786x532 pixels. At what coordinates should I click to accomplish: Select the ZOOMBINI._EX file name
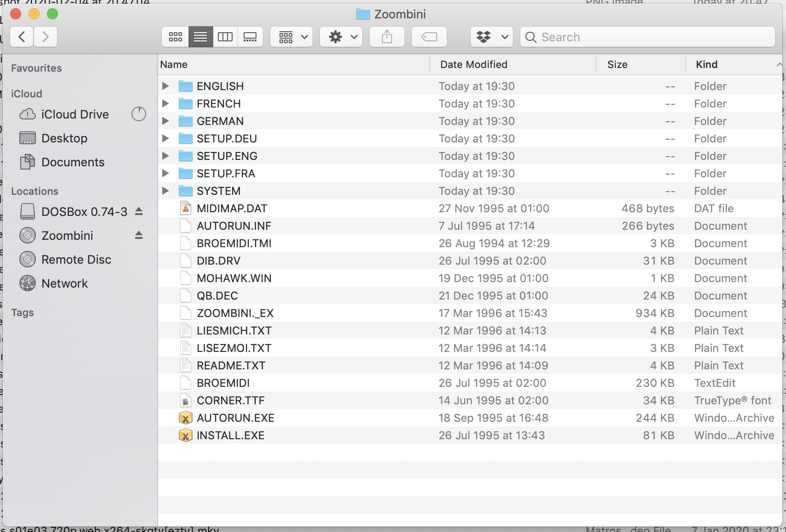[235, 313]
